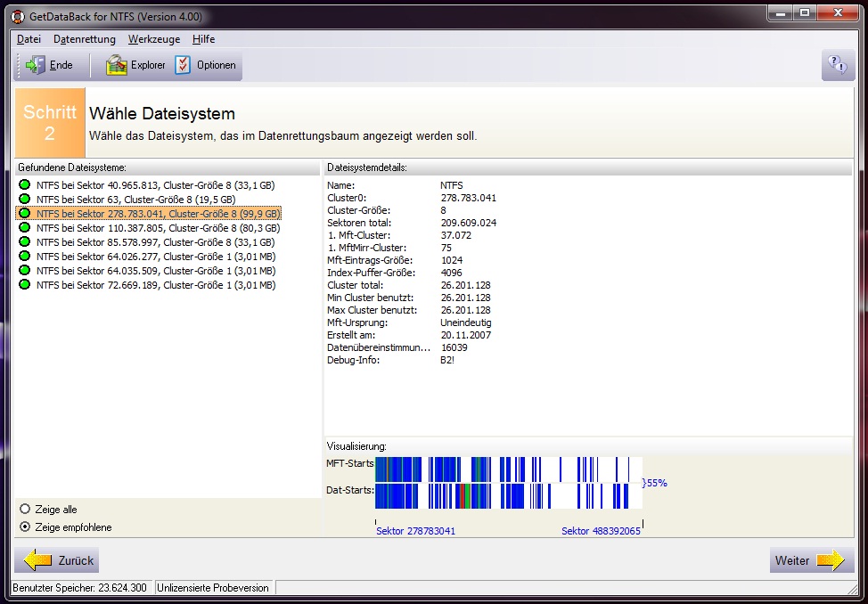Open the Datei menu
868x604 pixels.
point(29,39)
